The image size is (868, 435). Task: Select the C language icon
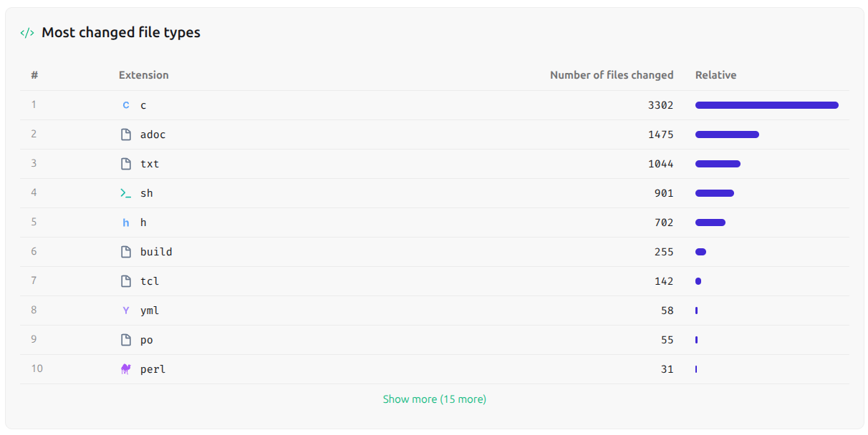click(x=126, y=104)
